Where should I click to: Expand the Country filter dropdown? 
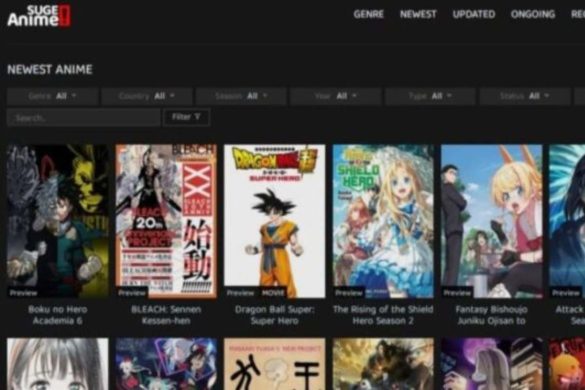(147, 96)
